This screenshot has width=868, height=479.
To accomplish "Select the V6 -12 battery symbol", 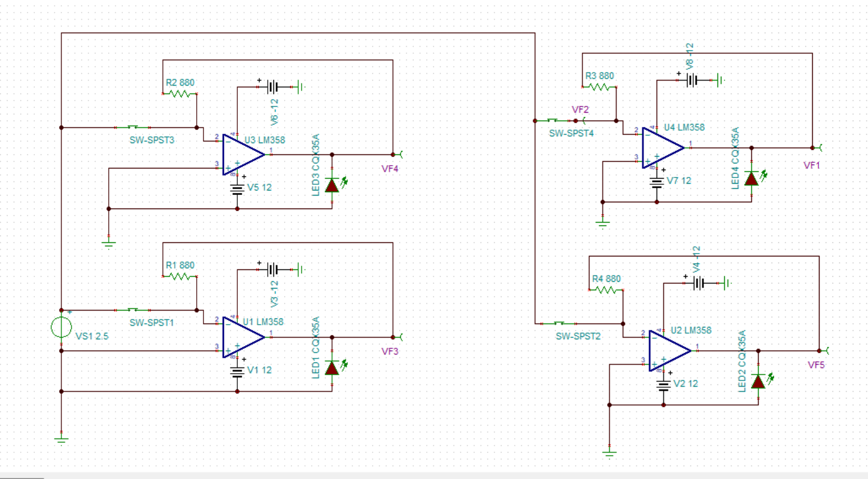I will [273, 87].
